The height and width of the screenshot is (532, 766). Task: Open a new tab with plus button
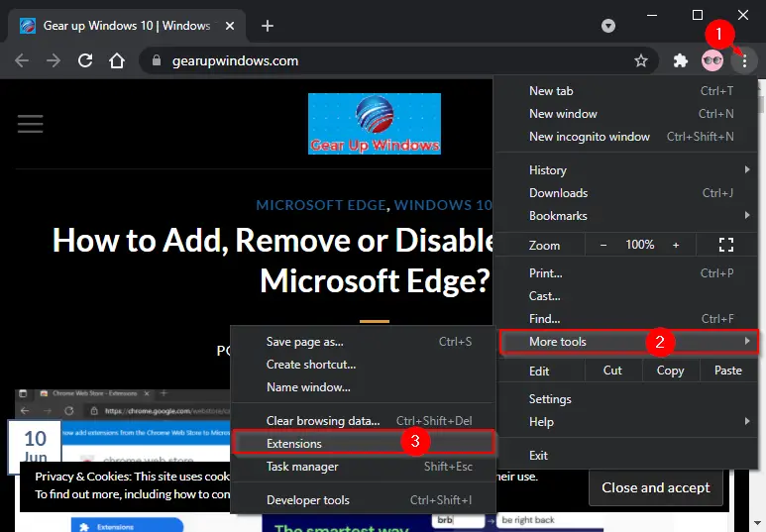(268, 26)
